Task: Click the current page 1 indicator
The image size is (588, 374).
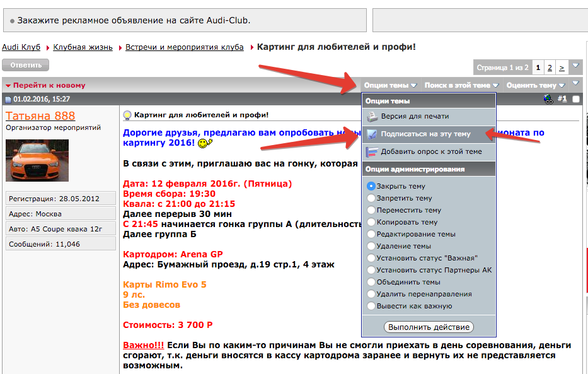Action: point(538,67)
